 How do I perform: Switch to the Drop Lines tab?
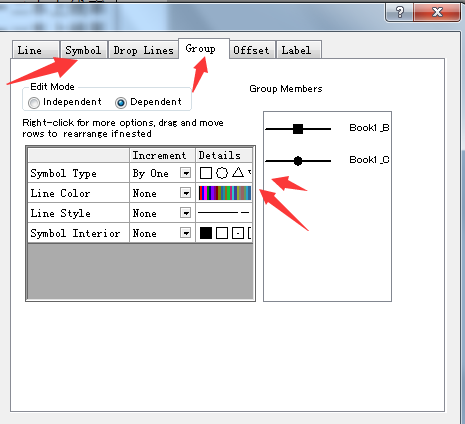(x=143, y=50)
